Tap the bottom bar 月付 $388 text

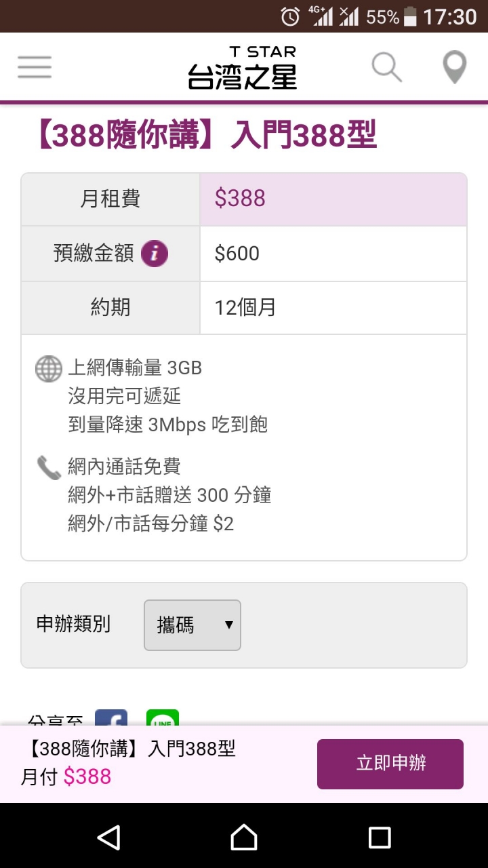66,777
